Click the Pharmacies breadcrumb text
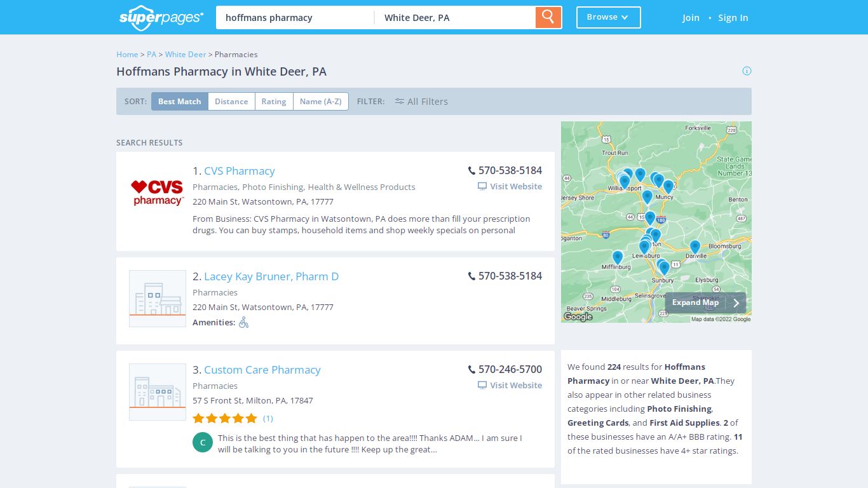The image size is (868, 488). (236, 55)
